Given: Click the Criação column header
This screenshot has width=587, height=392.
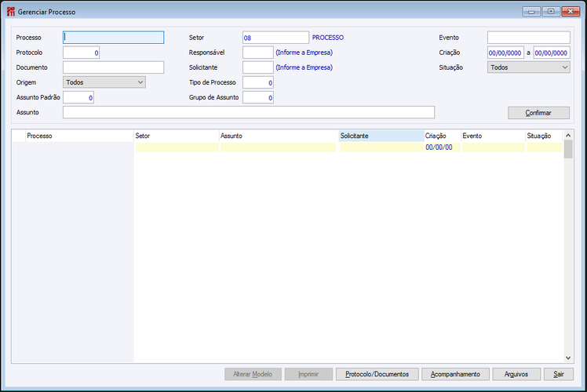Looking at the screenshot, I should coord(442,136).
